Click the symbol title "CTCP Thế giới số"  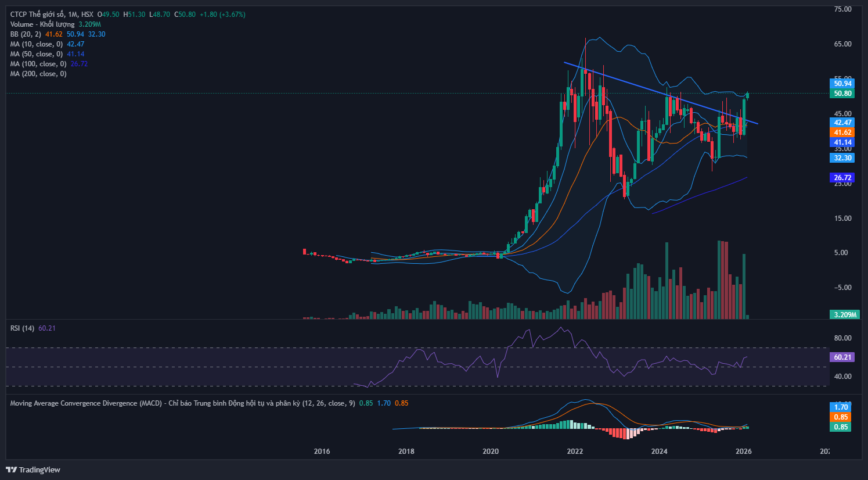[x=37, y=15]
